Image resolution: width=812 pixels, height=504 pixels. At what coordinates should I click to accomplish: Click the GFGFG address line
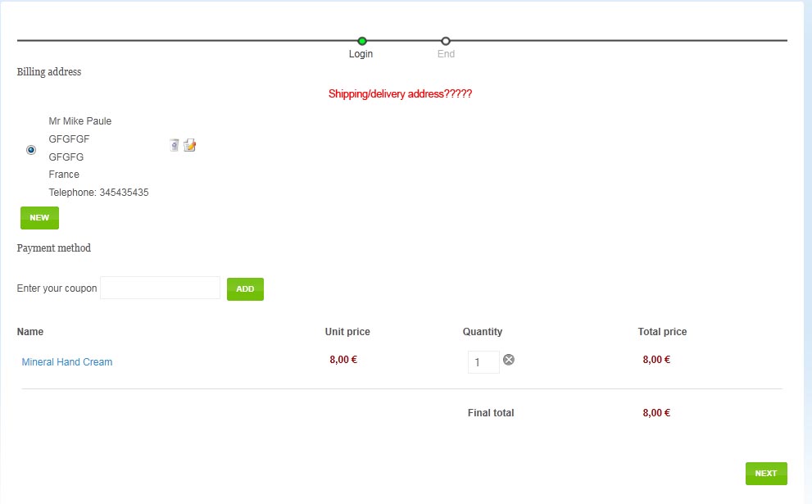pos(66,157)
